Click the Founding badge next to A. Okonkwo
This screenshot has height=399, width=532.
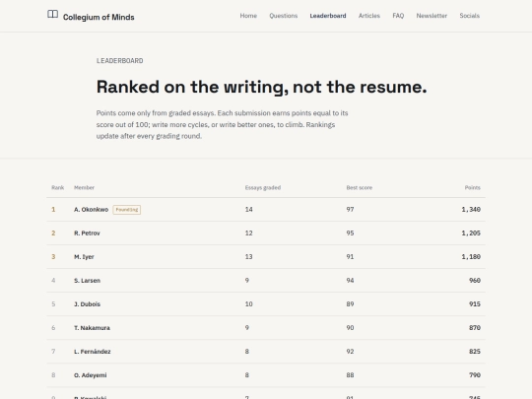coord(126,210)
